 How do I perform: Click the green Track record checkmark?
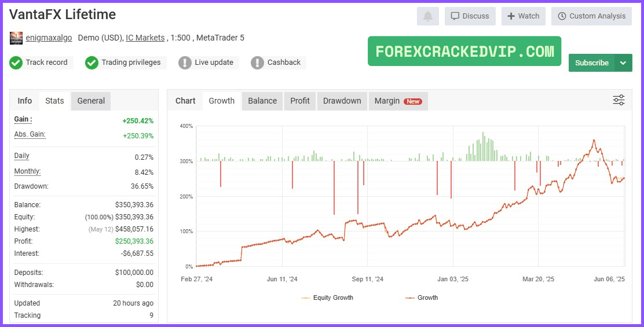pos(16,63)
